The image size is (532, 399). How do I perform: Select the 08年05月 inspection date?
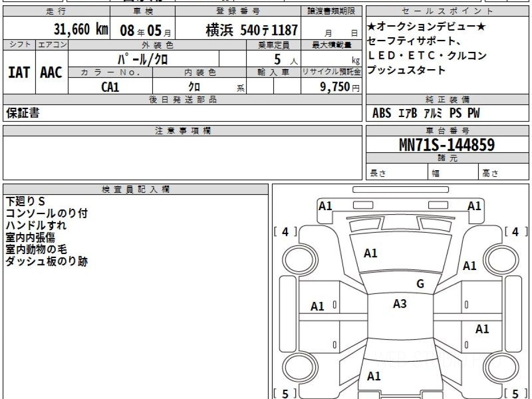click(x=145, y=30)
